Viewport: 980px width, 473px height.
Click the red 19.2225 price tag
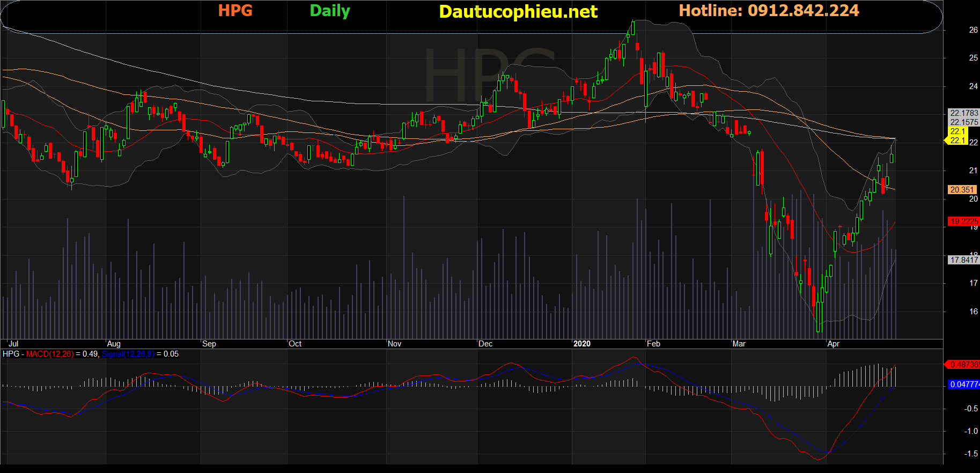click(964, 221)
